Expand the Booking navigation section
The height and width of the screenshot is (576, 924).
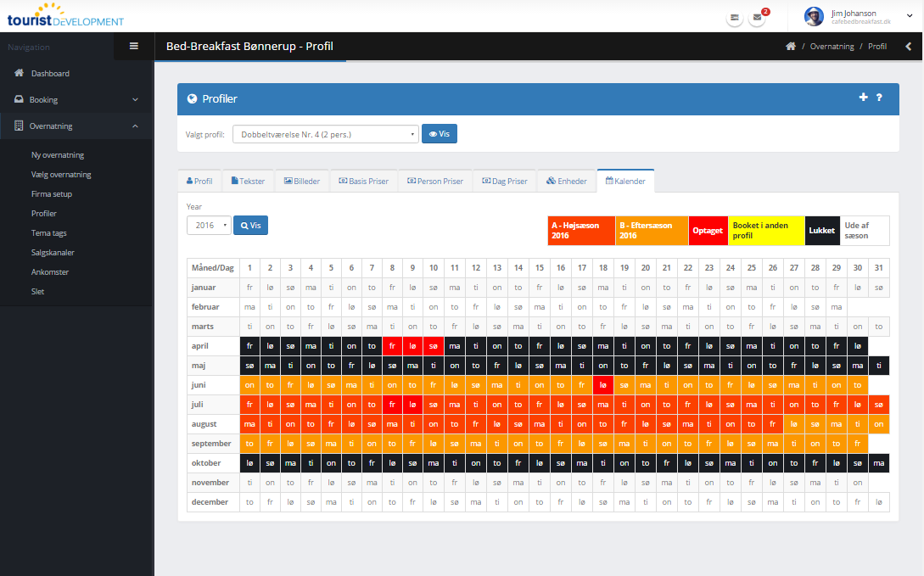[x=76, y=100]
